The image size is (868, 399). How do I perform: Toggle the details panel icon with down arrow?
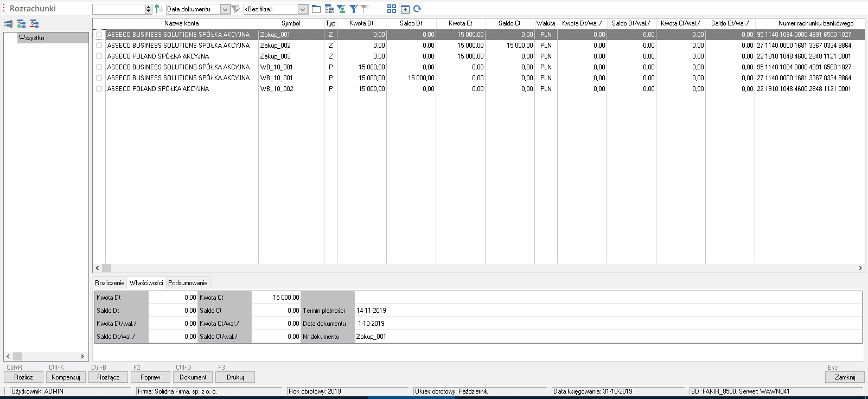405,9
